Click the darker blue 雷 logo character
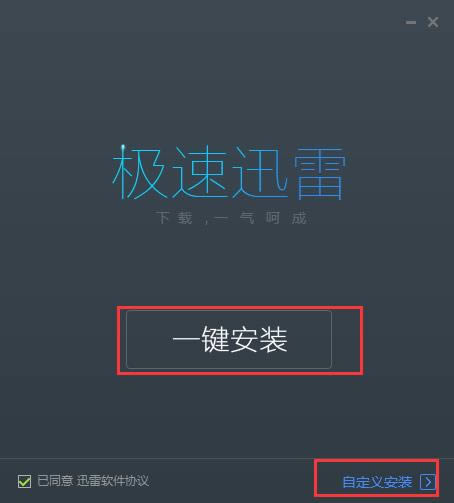 coord(319,174)
